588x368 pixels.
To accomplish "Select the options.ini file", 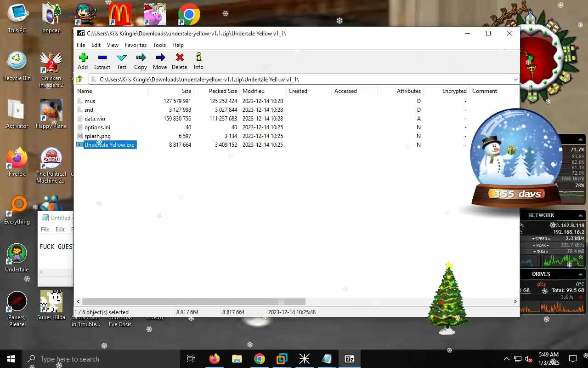I will coord(97,127).
